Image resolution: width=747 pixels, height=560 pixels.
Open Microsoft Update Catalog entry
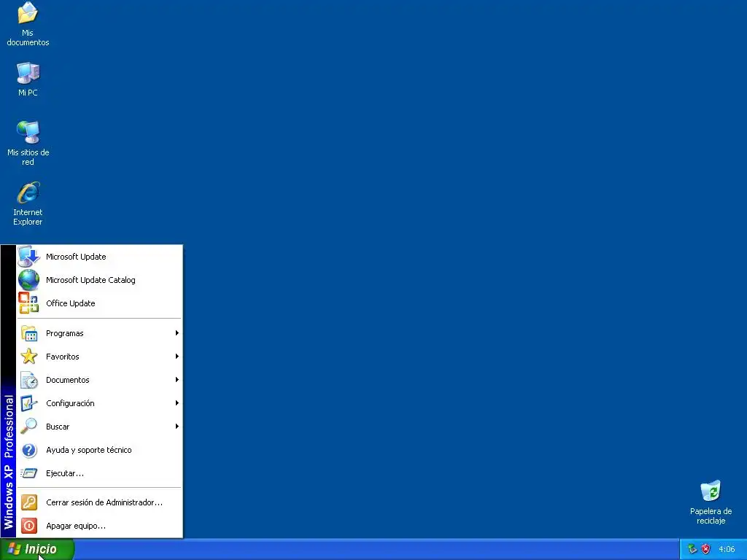99,279
